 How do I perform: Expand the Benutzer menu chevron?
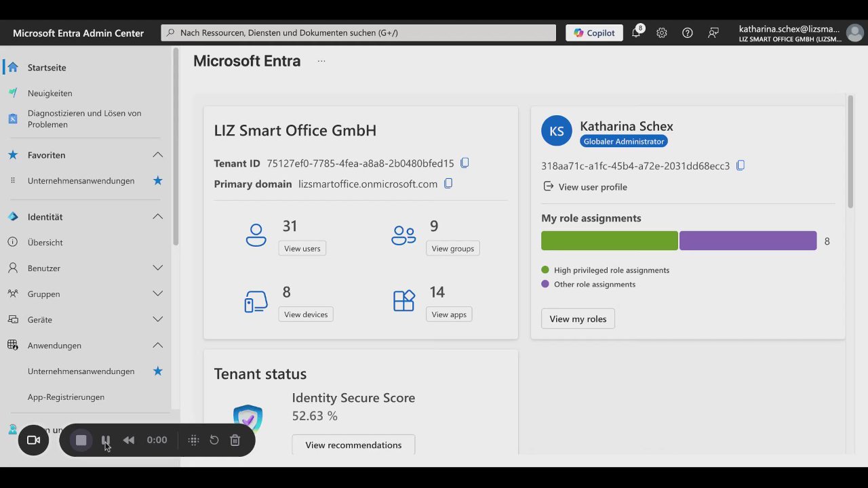(x=158, y=268)
